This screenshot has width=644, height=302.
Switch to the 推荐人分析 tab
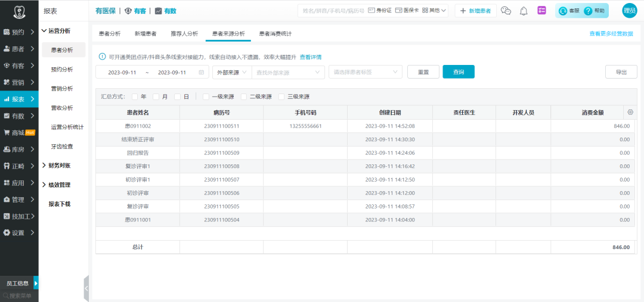pyautogui.click(x=184, y=34)
